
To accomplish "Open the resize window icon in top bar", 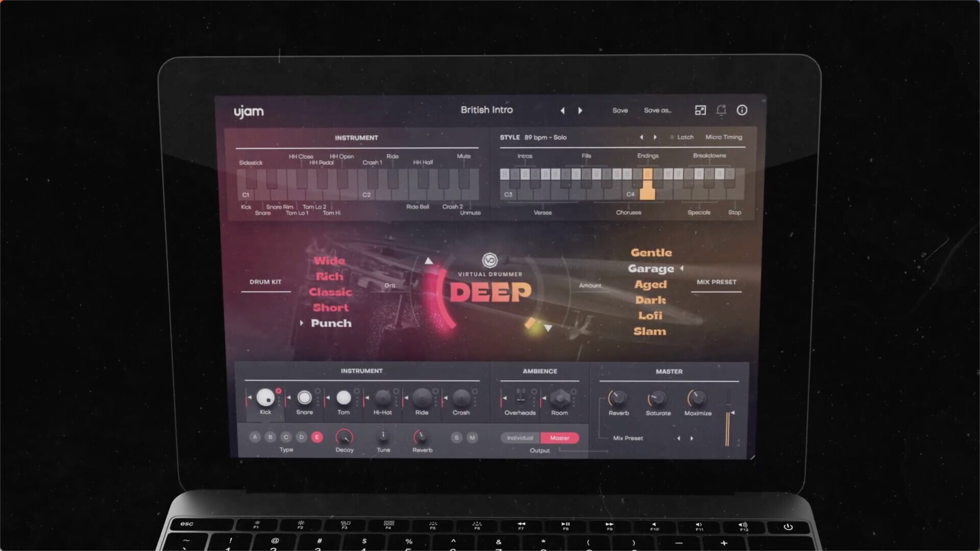I will coord(700,110).
